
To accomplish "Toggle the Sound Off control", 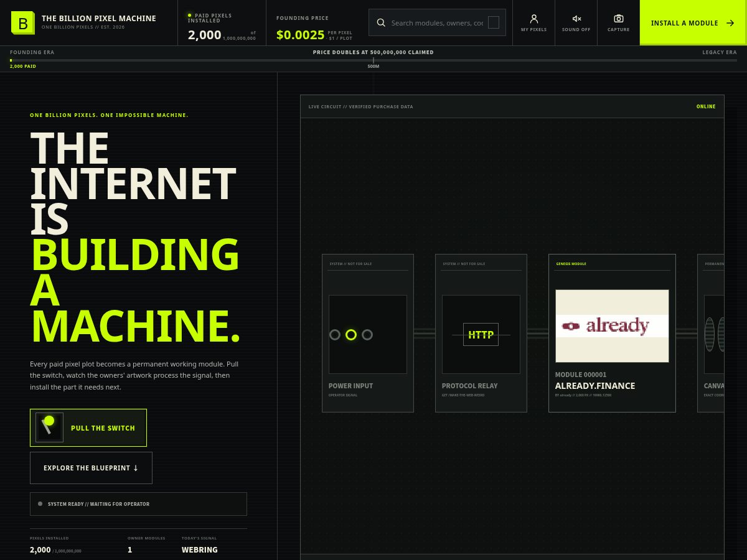I will [576, 23].
